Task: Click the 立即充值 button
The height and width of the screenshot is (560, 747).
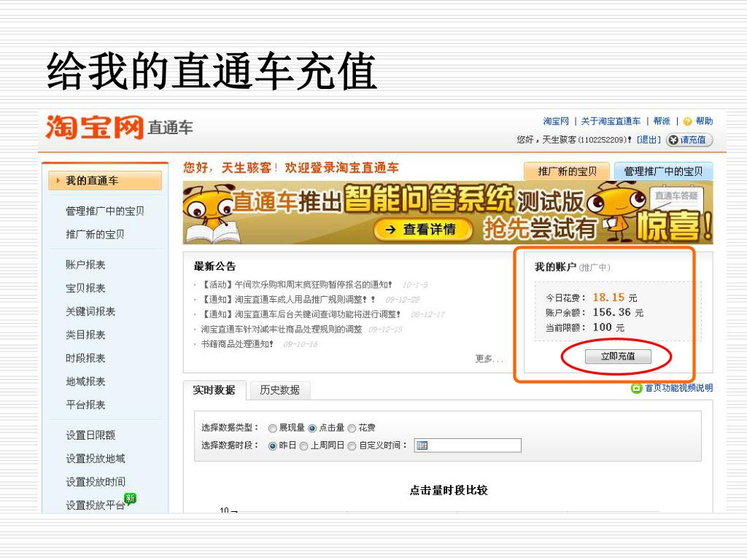Action: 618,356
